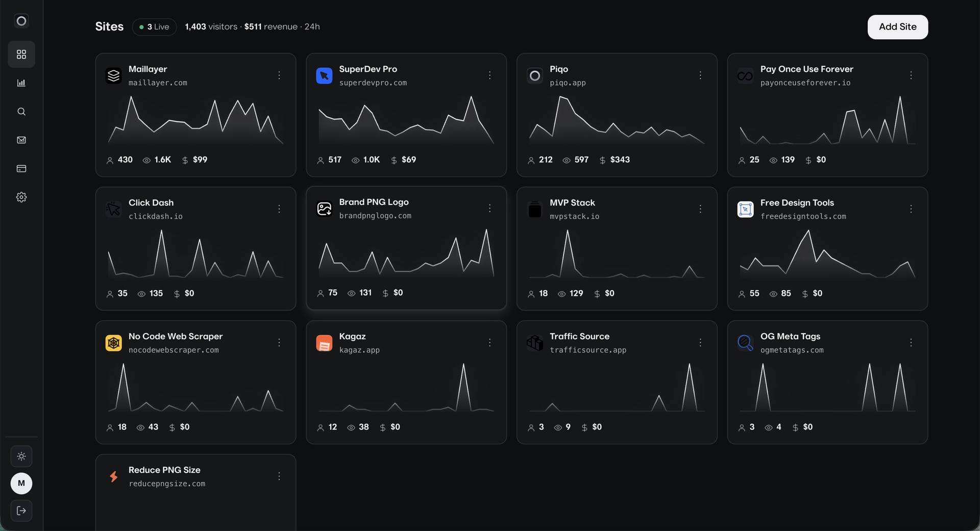Open the Maillayer card options menu
The height and width of the screenshot is (531, 980).
(x=279, y=75)
